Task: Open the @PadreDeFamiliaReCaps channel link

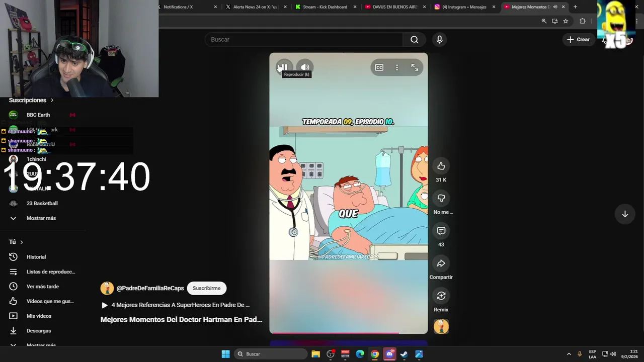Action: (150, 288)
